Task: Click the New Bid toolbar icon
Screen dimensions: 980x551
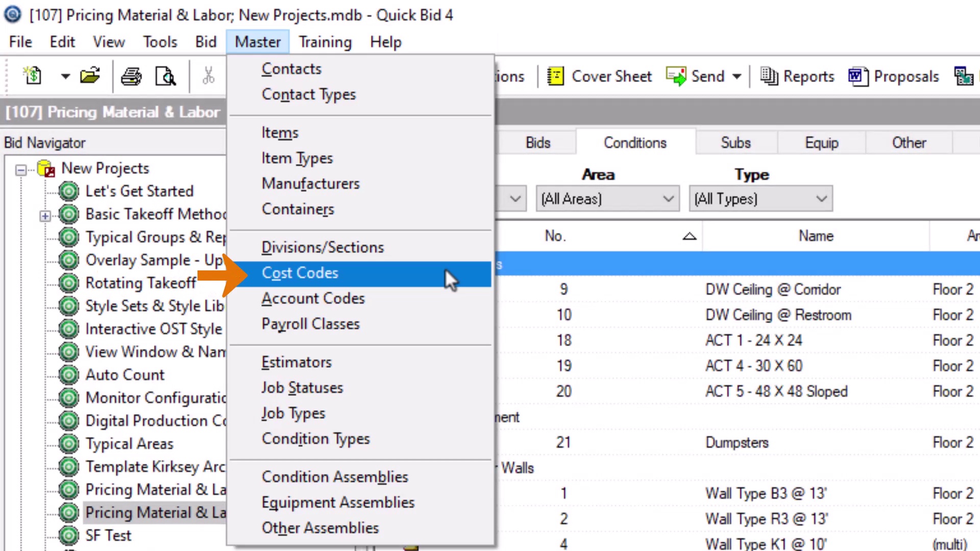Action: [33, 76]
